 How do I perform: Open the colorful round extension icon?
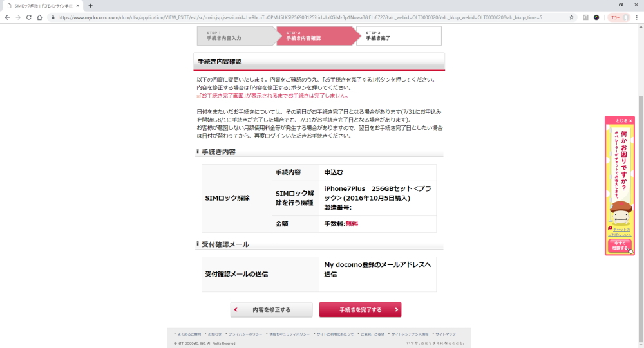(x=596, y=17)
